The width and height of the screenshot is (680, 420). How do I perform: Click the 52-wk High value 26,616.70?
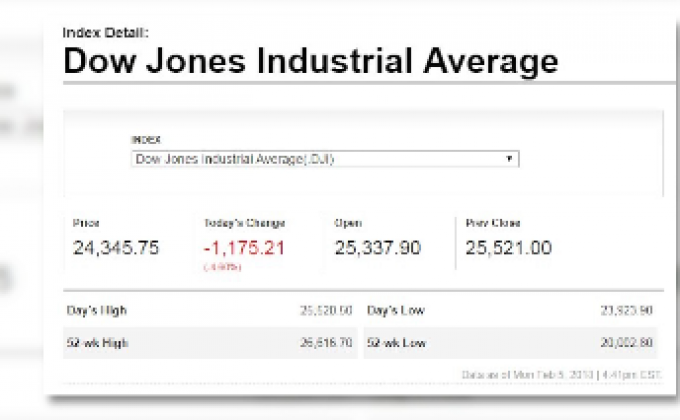[x=326, y=343]
